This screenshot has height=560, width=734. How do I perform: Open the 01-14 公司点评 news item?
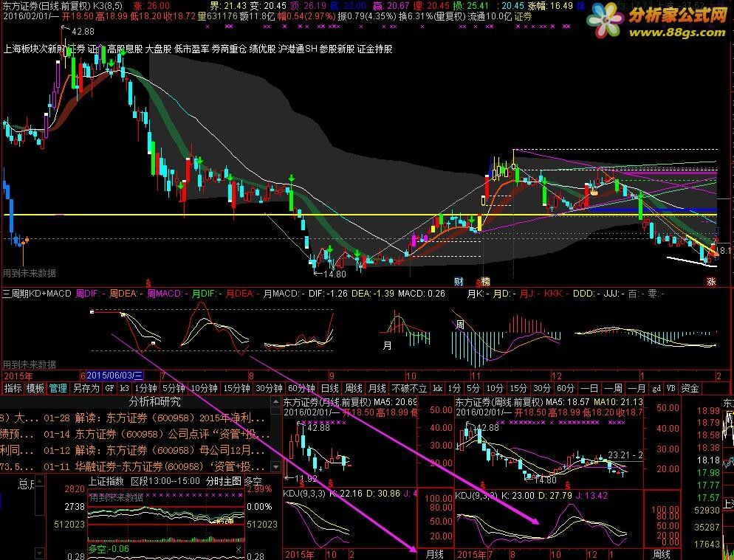[x=157, y=434]
